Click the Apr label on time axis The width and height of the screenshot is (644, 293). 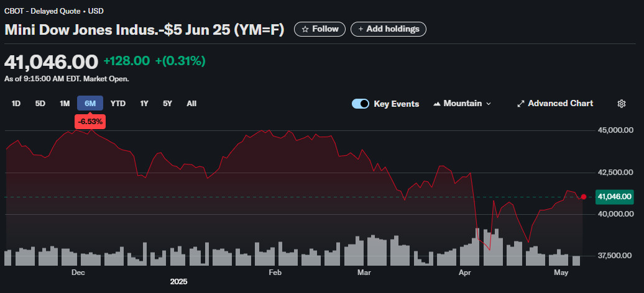click(x=465, y=273)
